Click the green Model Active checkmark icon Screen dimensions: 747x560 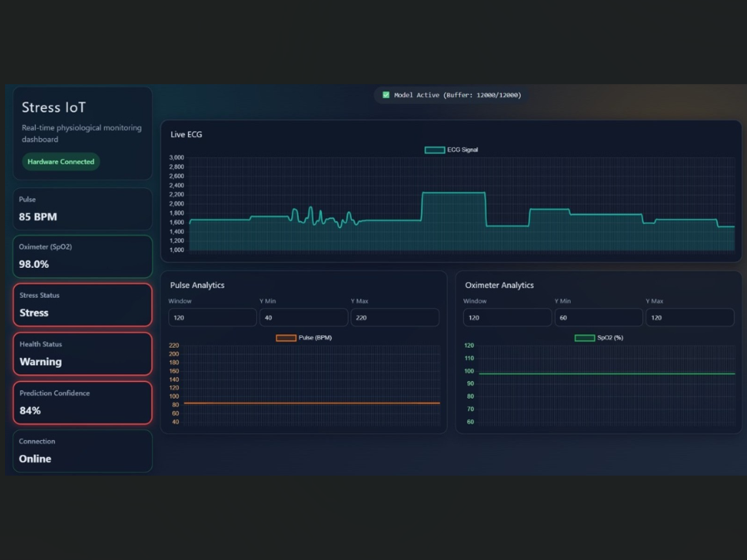click(x=386, y=95)
